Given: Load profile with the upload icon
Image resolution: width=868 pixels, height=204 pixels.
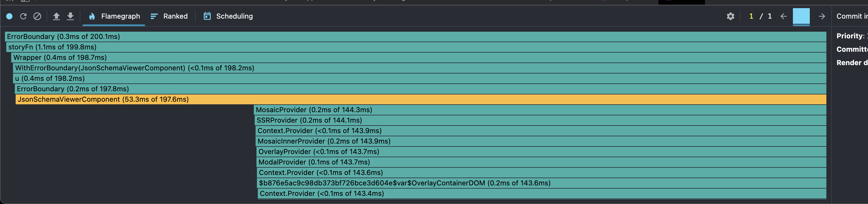Looking at the screenshot, I should click(x=56, y=16).
